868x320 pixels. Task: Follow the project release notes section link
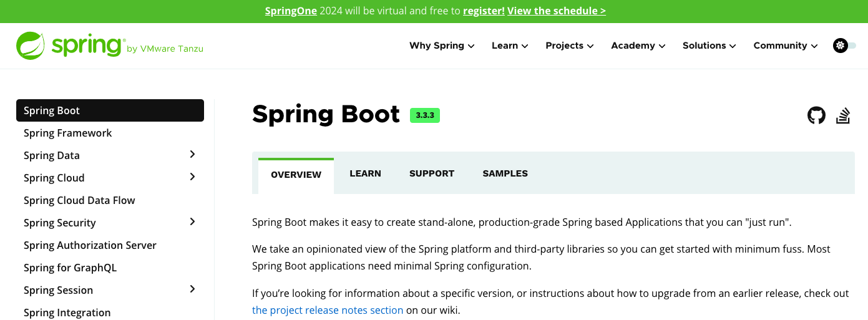[x=328, y=310]
